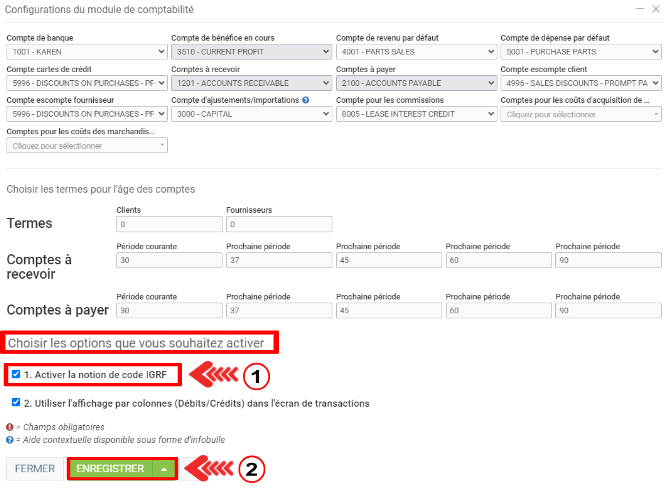The width and height of the screenshot is (670, 488).
Task: Click the Fermer button
Action: 35,468
